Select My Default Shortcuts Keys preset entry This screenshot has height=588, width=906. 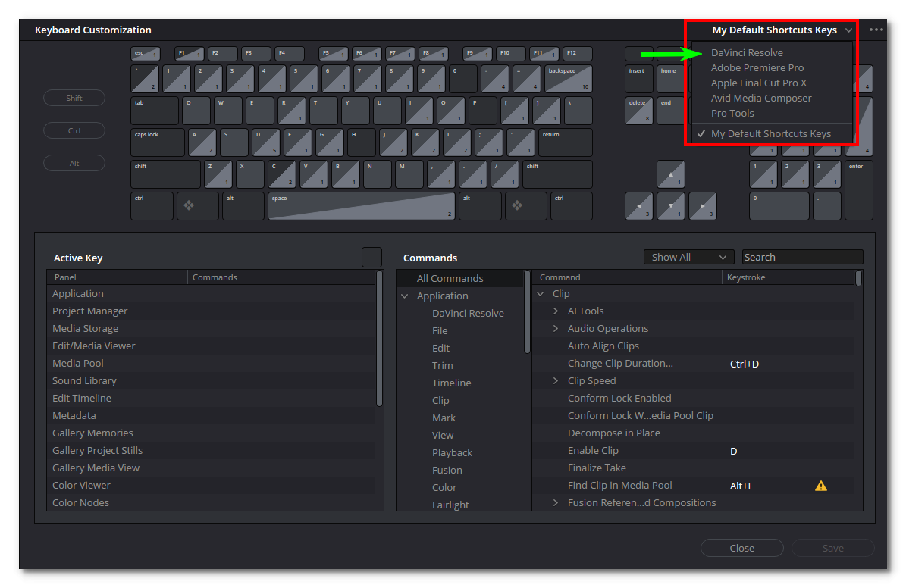click(x=771, y=133)
